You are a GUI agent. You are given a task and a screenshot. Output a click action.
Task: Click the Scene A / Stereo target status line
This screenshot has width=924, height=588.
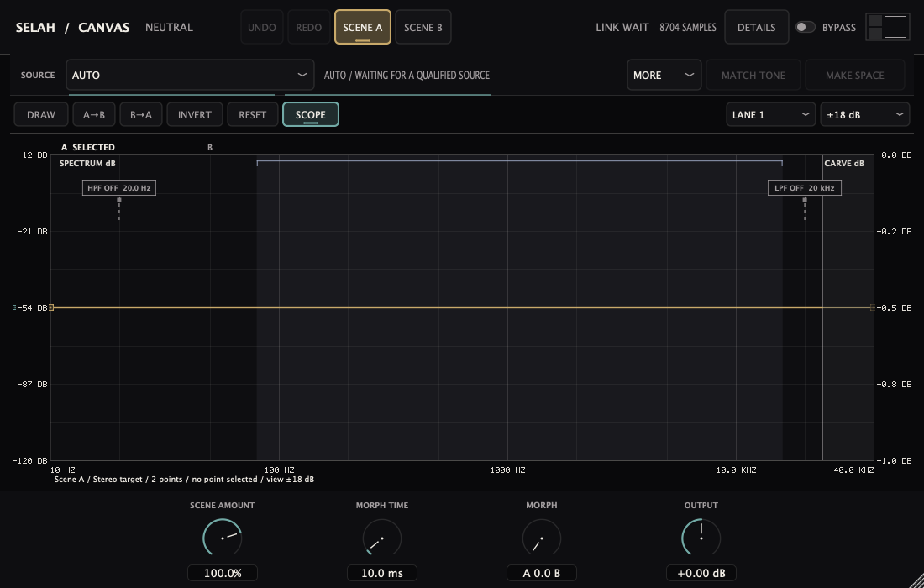click(x=184, y=480)
